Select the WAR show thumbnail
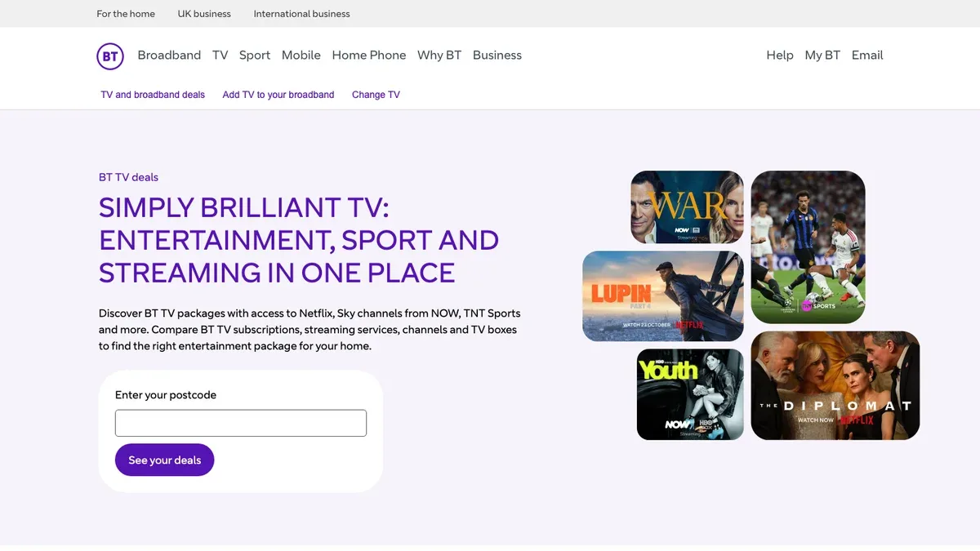 click(x=687, y=207)
